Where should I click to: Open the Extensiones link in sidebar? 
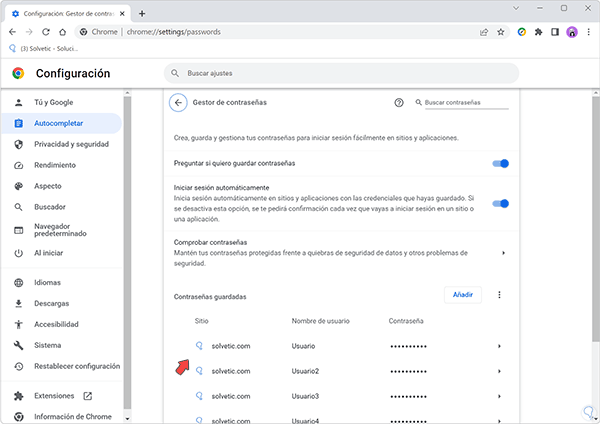[x=56, y=396]
